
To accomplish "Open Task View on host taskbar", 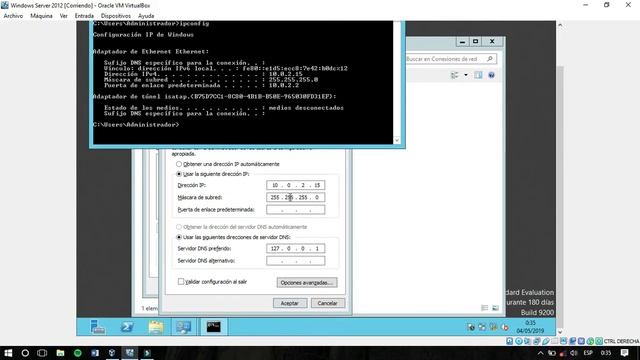I will tap(42, 353).
